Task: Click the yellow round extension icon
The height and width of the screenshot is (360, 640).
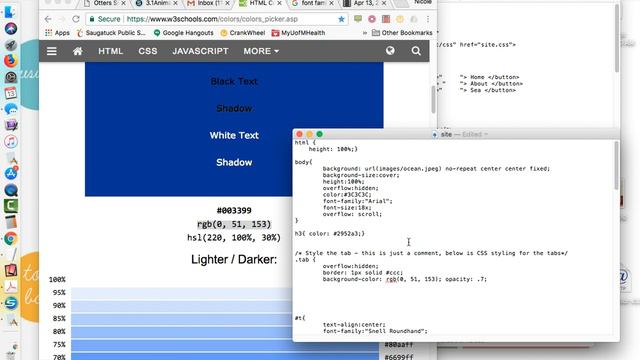Action: (400, 19)
